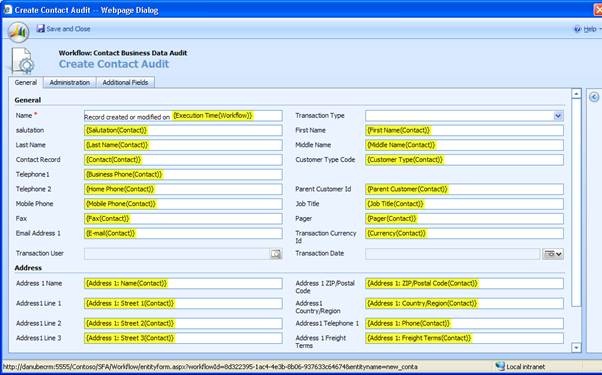Click the Contact Record input field
The width and height of the screenshot is (602, 375).
point(183,160)
